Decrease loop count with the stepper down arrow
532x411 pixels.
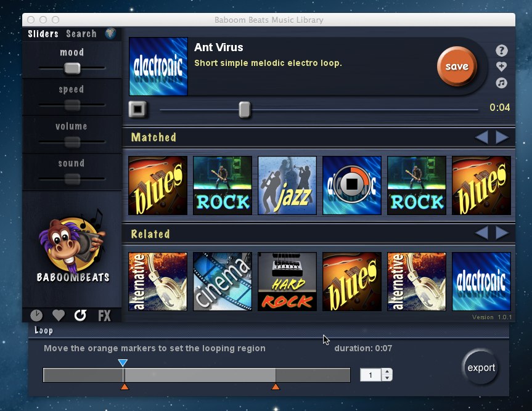(x=387, y=378)
